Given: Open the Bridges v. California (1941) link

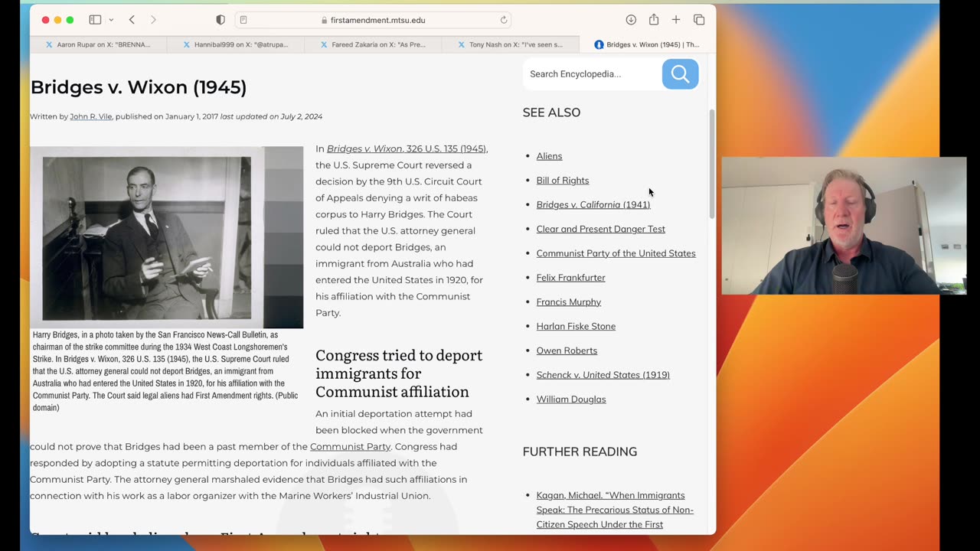Looking at the screenshot, I should (593, 205).
